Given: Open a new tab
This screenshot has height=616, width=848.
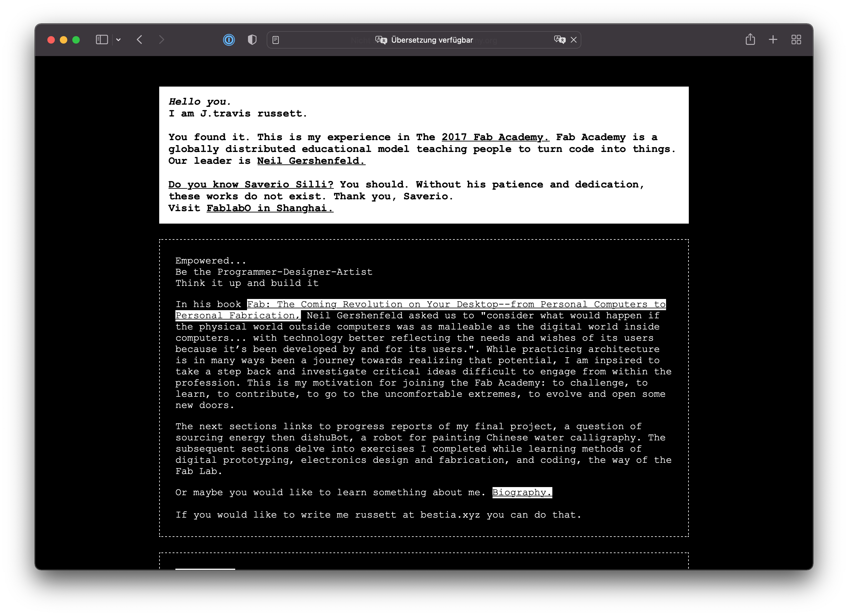Looking at the screenshot, I should [x=773, y=40].
